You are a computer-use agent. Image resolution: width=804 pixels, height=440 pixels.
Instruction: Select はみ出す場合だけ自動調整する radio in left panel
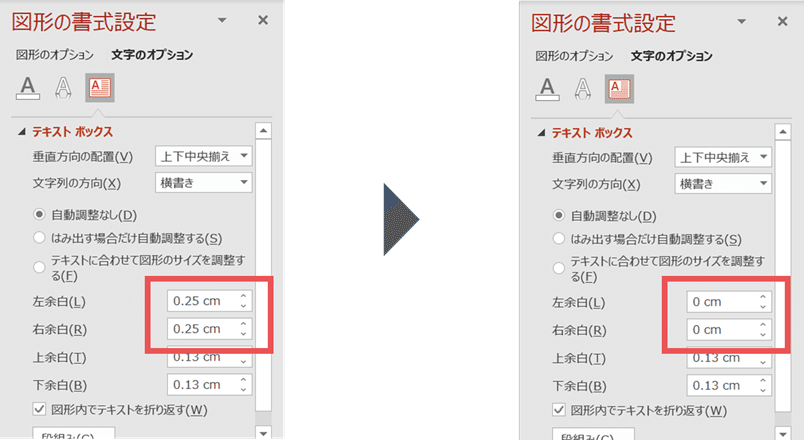(x=39, y=237)
